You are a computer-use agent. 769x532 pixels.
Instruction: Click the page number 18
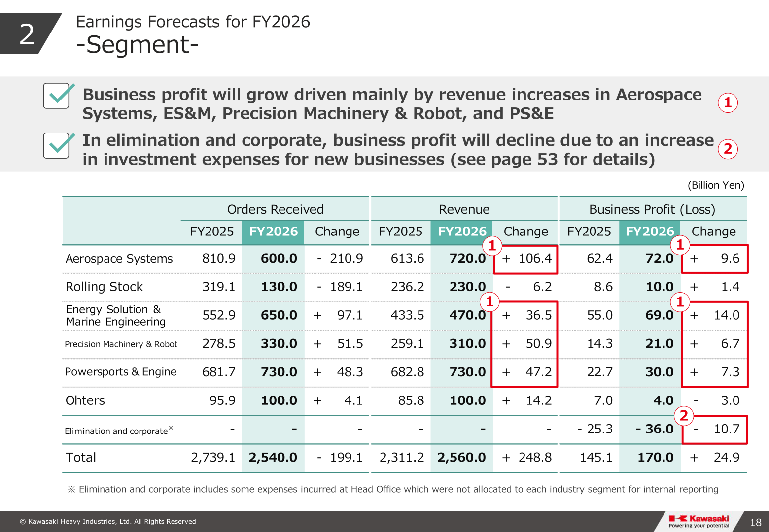[x=756, y=522]
